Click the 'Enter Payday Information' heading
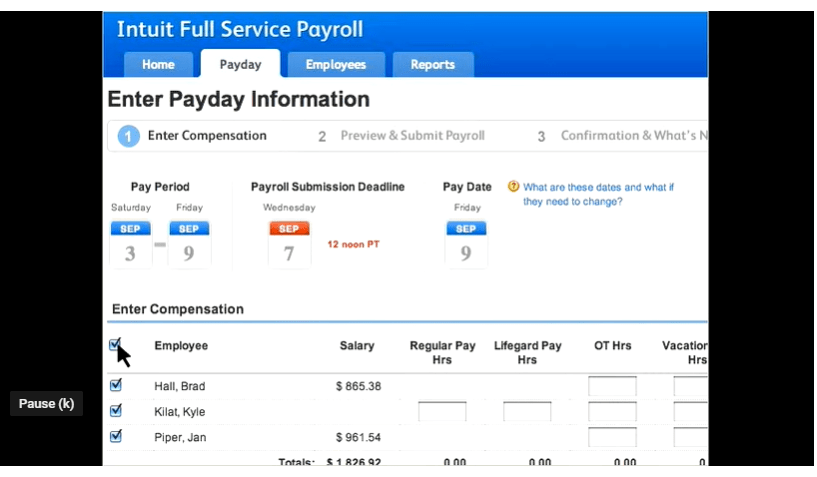The height and width of the screenshot is (477, 817). click(x=239, y=99)
